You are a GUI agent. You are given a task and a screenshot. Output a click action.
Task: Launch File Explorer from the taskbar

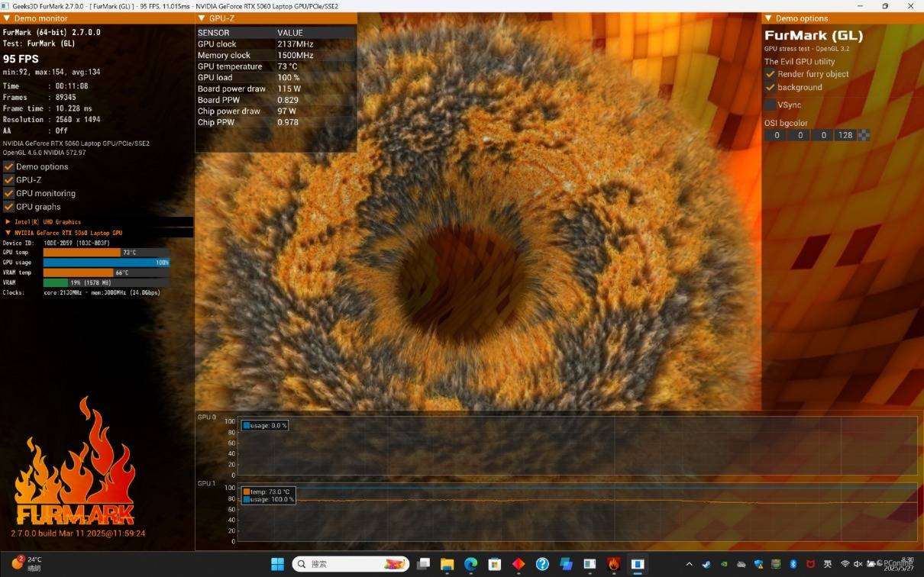tap(447, 564)
